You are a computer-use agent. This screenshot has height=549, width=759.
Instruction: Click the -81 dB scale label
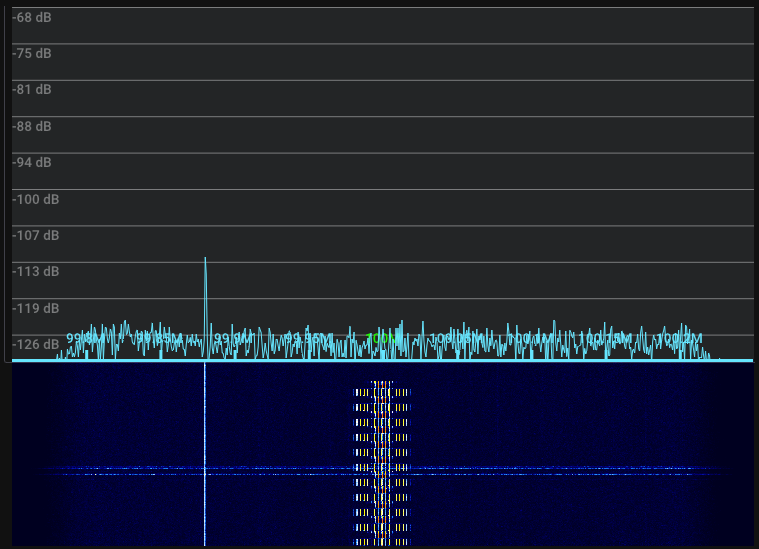(32, 90)
